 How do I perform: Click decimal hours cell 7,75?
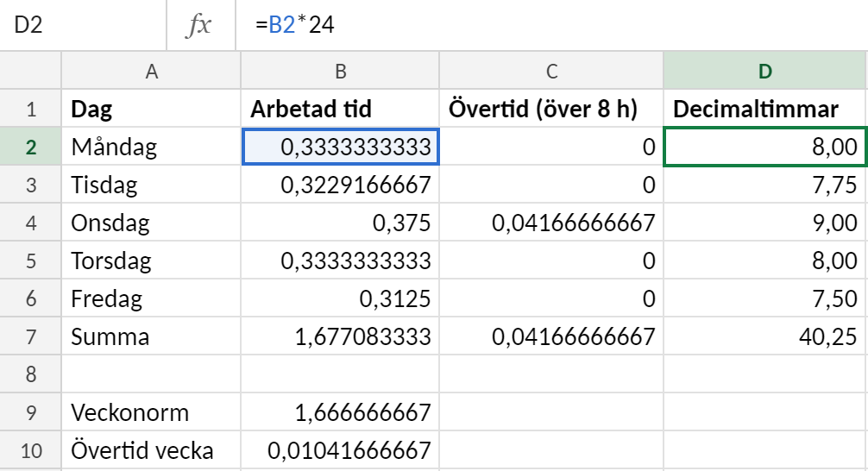click(x=765, y=185)
